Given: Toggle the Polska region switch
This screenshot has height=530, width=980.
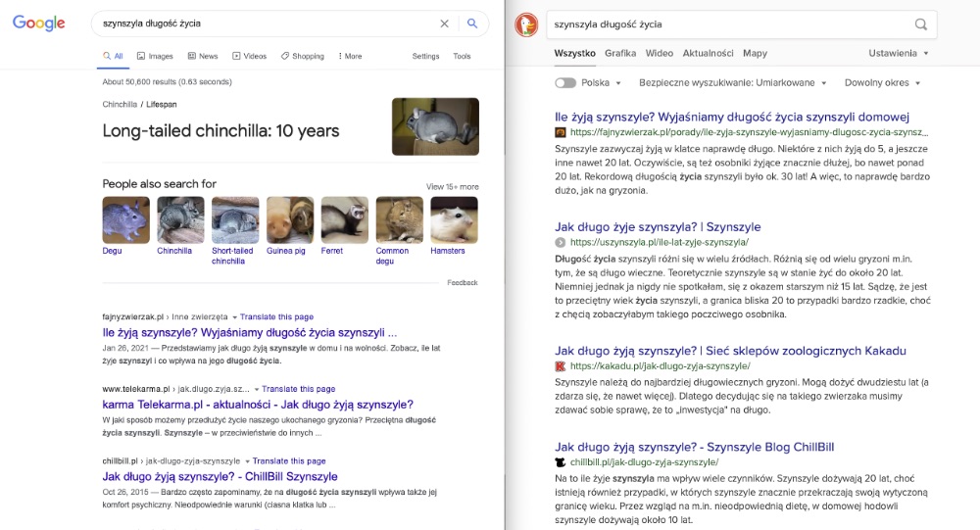Looking at the screenshot, I should point(564,83).
